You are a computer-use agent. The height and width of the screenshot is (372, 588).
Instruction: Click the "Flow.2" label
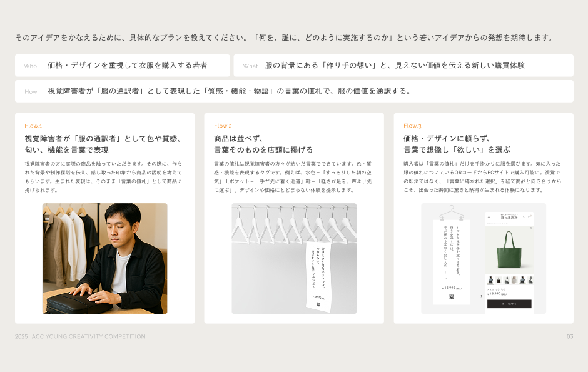[x=223, y=126]
